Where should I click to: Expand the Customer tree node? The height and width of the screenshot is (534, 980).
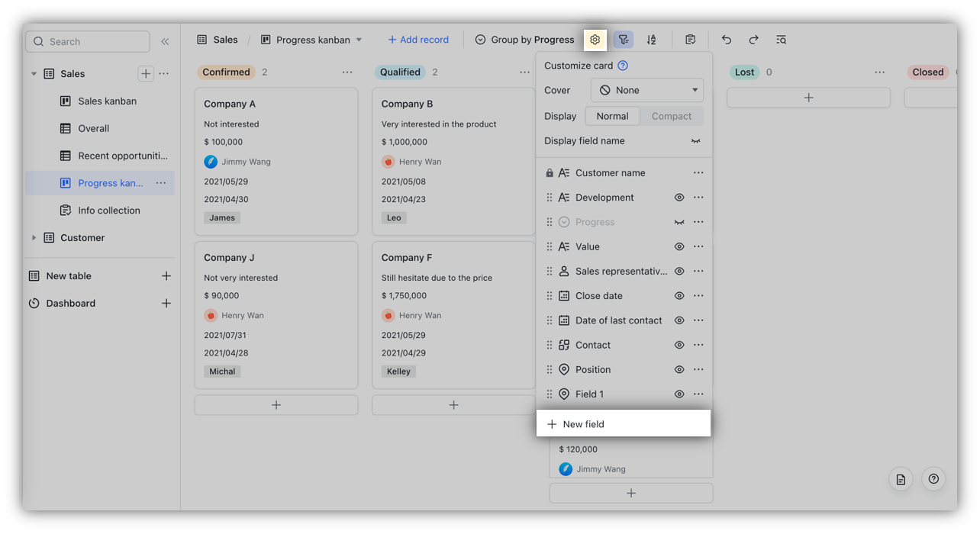(x=34, y=238)
